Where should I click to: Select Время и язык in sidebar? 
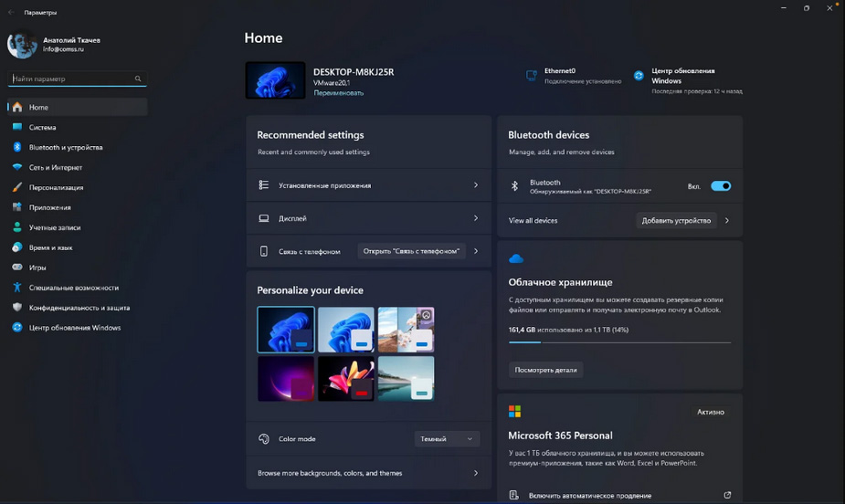click(78, 247)
